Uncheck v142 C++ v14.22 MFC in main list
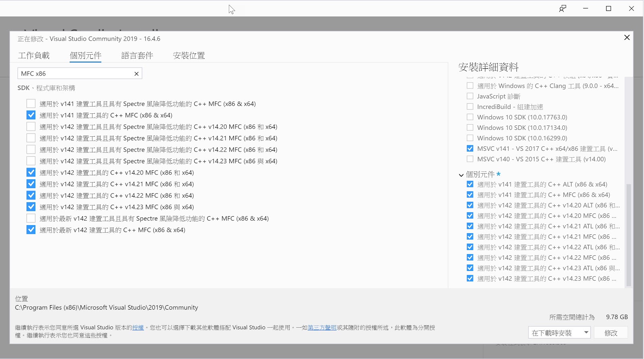Image resolution: width=644 pixels, height=359 pixels. [31, 195]
